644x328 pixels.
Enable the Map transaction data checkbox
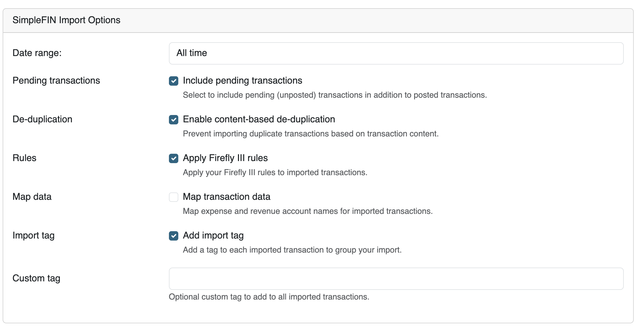coord(174,197)
